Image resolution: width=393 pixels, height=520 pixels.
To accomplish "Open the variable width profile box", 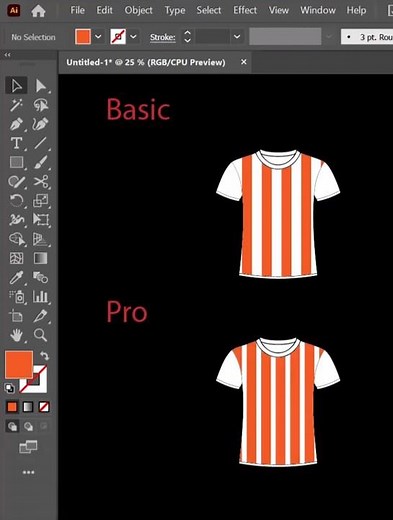I will 285,36.
